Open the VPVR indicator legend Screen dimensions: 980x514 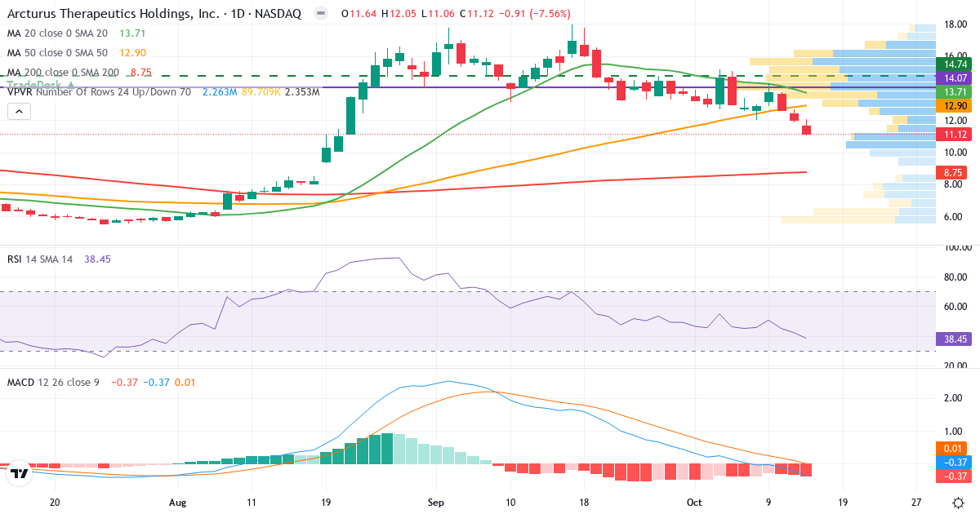click(99, 92)
